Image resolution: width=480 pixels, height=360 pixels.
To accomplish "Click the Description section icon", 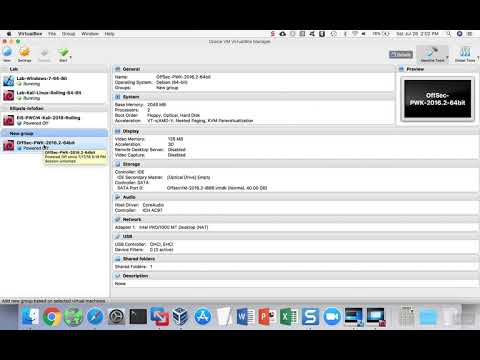I will pos(117,276).
